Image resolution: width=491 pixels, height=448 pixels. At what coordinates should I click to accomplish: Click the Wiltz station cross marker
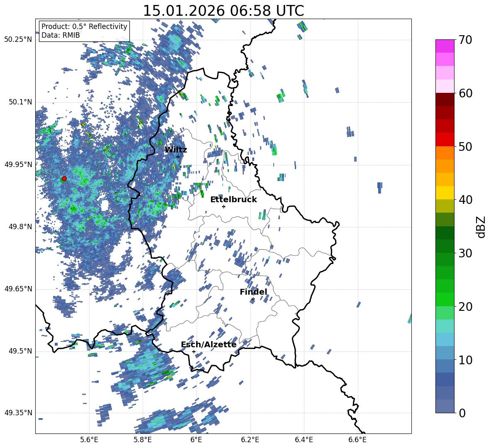coord(178,157)
